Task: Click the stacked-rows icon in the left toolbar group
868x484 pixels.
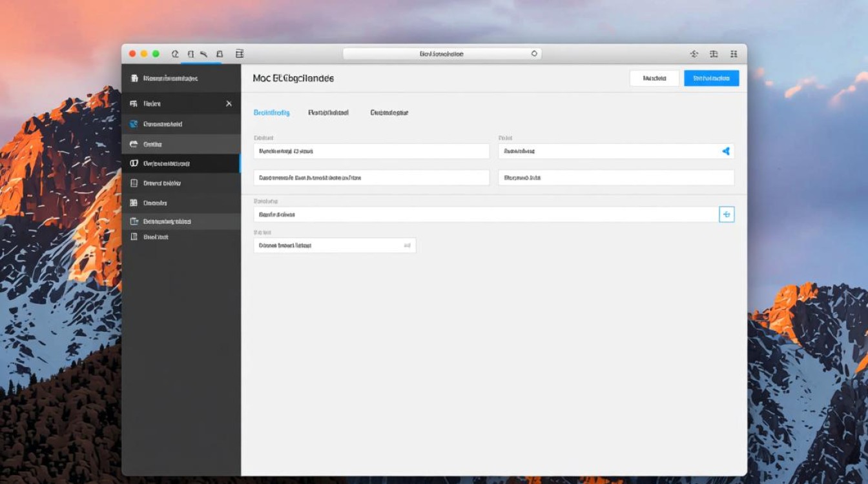Action: [x=240, y=54]
